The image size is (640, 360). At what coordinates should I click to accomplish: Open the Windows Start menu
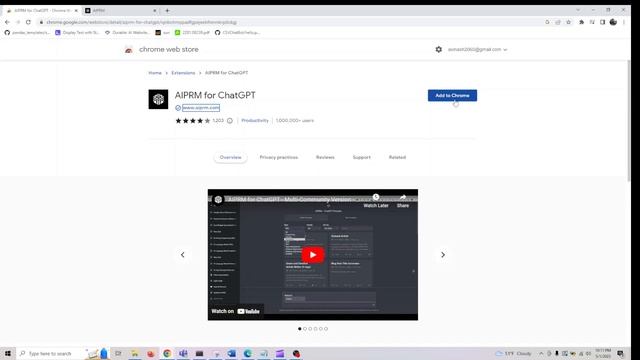click(8, 353)
